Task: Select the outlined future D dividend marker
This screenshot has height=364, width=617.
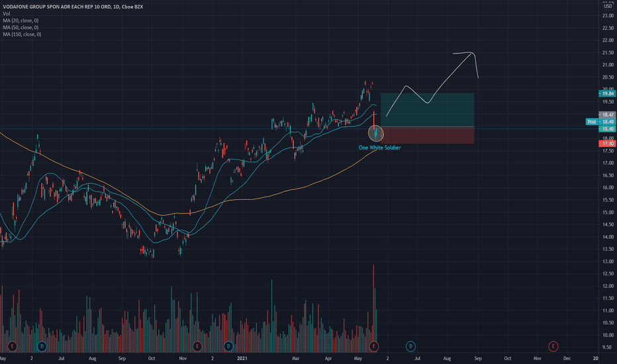Action: [x=410, y=346]
